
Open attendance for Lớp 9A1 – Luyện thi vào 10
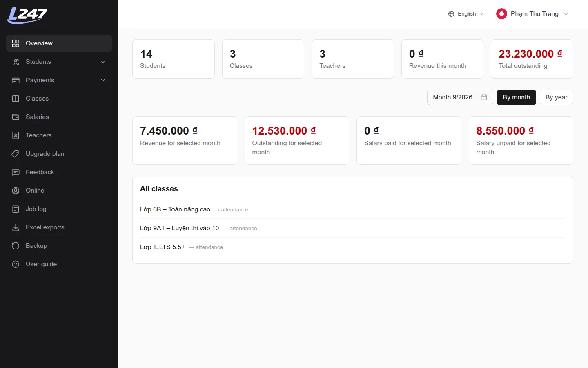click(x=240, y=229)
